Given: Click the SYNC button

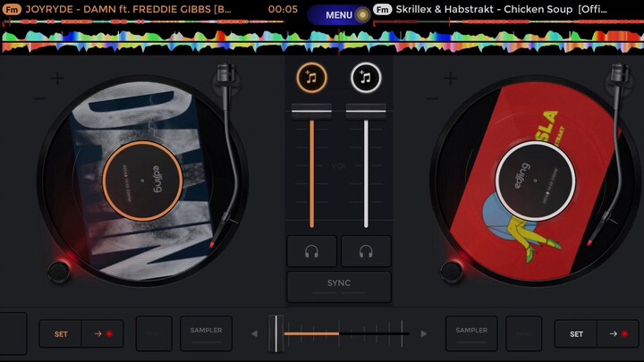Looking at the screenshot, I should point(339,287).
